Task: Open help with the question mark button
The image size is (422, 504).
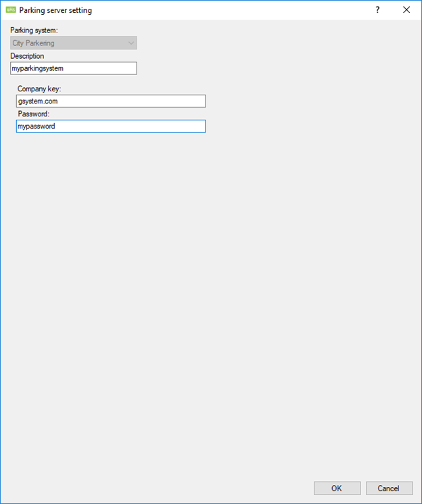Action: pos(377,10)
